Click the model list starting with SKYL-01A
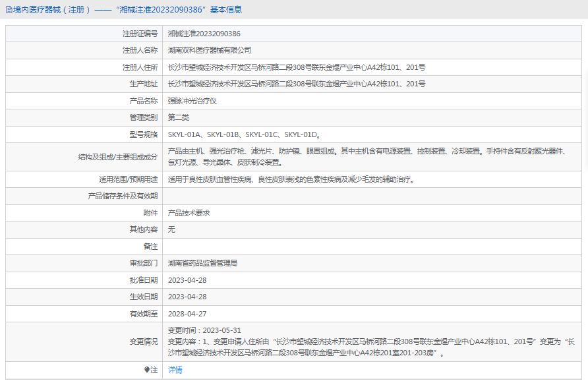The height and width of the screenshot is (383, 588). click(x=244, y=134)
